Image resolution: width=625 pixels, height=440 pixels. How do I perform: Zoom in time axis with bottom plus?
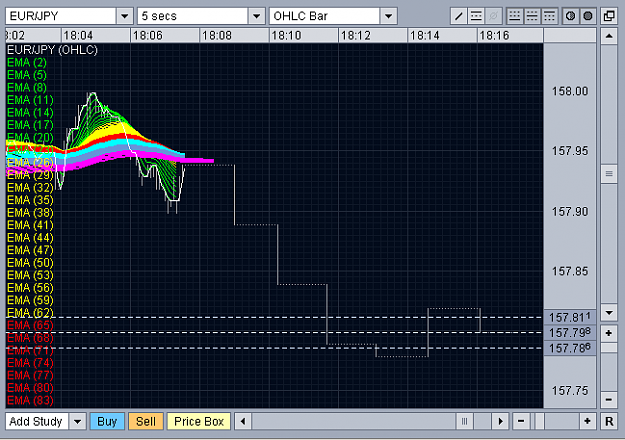pos(588,421)
